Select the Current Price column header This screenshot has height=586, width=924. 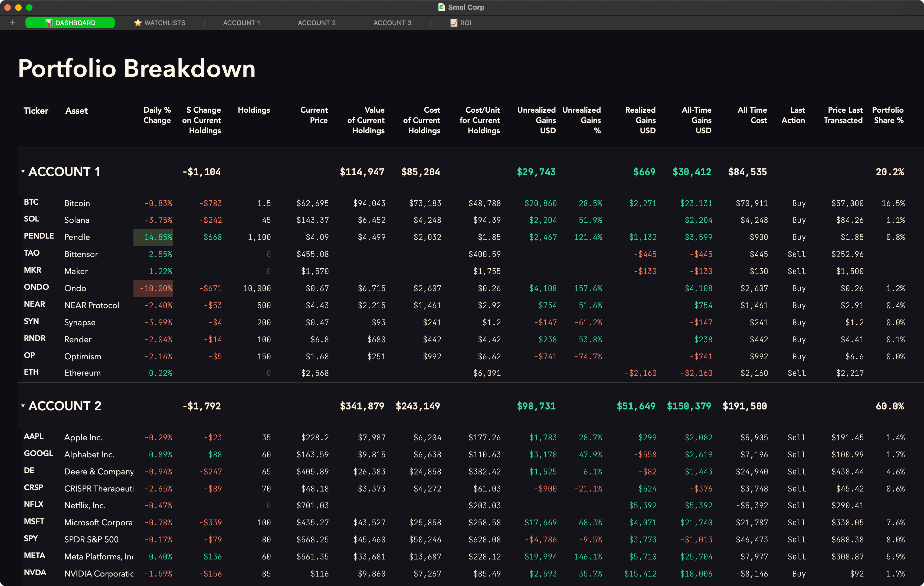[x=314, y=115]
